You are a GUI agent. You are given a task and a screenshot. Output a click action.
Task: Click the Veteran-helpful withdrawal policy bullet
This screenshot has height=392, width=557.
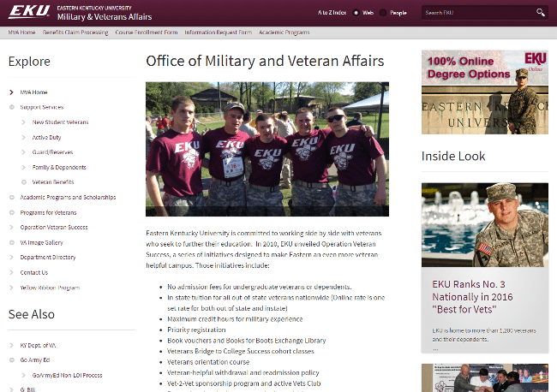coord(243,373)
